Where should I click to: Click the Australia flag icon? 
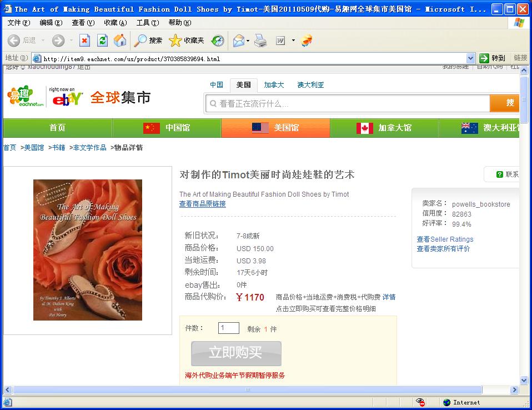470,128
